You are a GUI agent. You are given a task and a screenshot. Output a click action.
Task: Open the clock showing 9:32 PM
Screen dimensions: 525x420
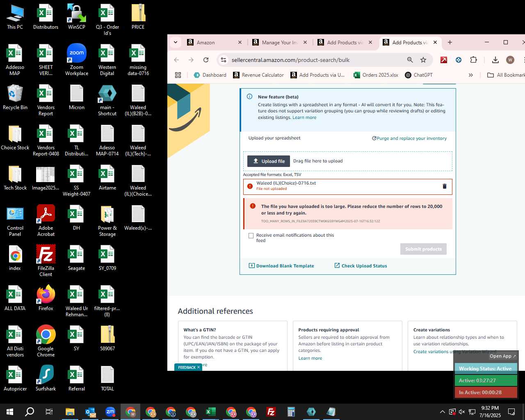pyautogui.click(x=490, y=412)
